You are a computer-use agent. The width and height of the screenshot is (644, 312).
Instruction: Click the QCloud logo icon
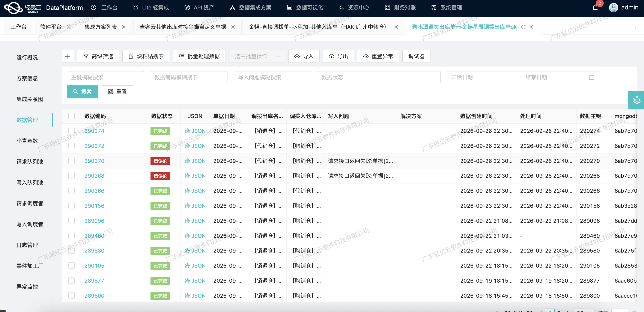13,8
